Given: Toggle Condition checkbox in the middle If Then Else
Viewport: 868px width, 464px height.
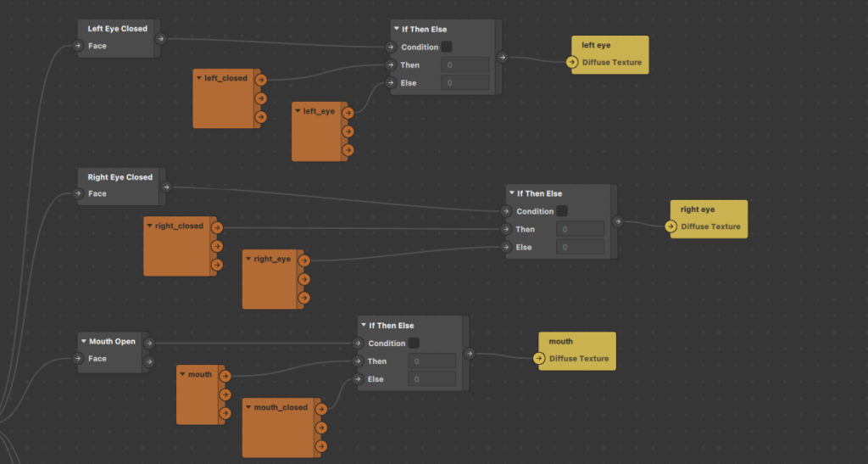Looking at the screenshot, I should (x=562, y=211).
